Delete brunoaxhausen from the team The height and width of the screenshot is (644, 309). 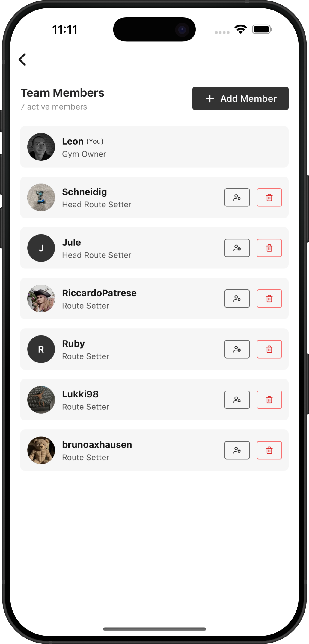point(269,450)
